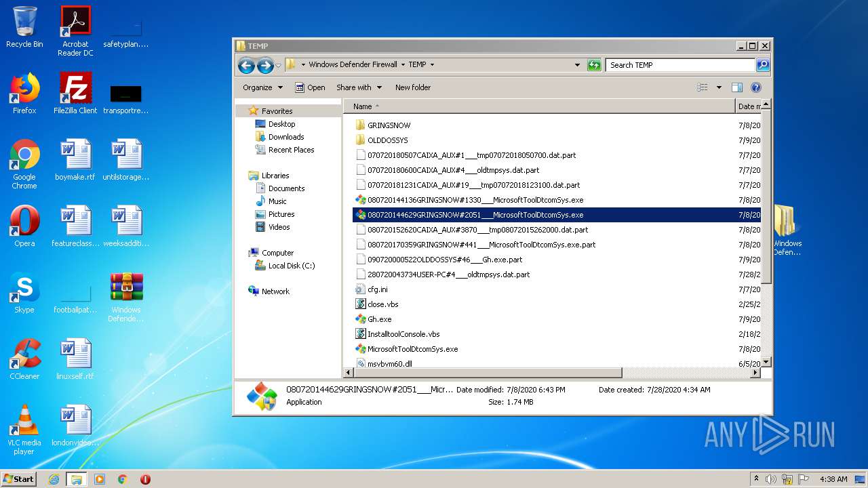Image resolution: width=868 pixels, height=488 pixels.
Task: Open the Share with dropdown
Action: (359, 87)
